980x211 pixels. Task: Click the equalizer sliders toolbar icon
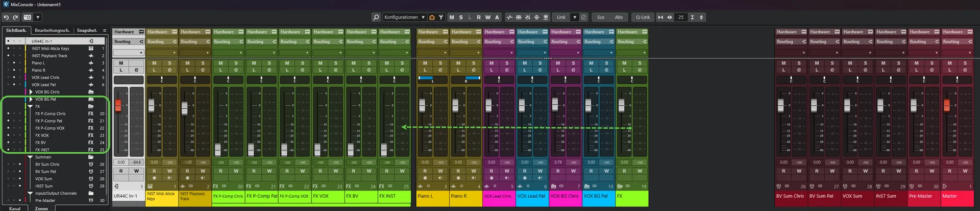pos(528,17)
